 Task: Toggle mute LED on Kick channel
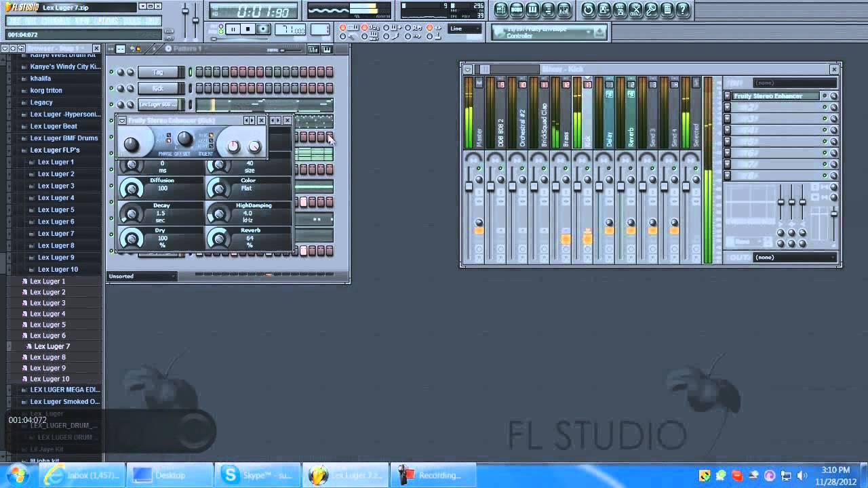pyautogui.click(x=112, y=88)
